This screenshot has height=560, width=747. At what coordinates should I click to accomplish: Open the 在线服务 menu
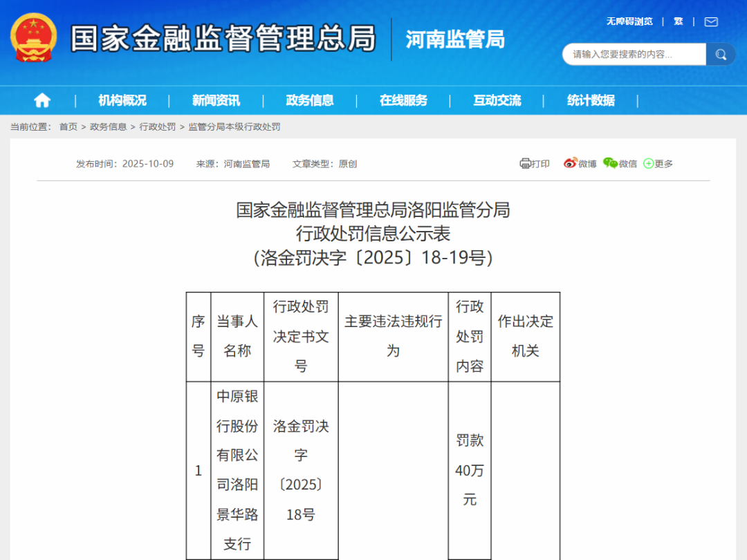pos(403,100)
